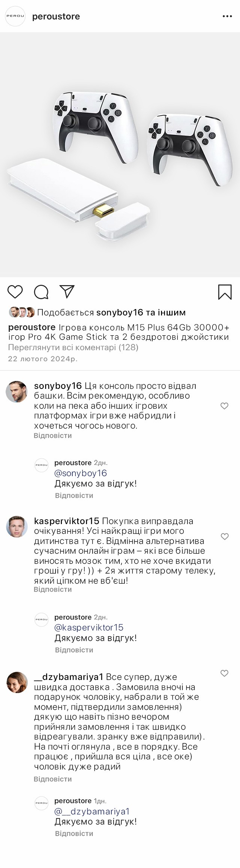This screenshot has height=868, width=240.
Task: Open kasperviktor15's profile avatar
Action: [x=17, y=527]
